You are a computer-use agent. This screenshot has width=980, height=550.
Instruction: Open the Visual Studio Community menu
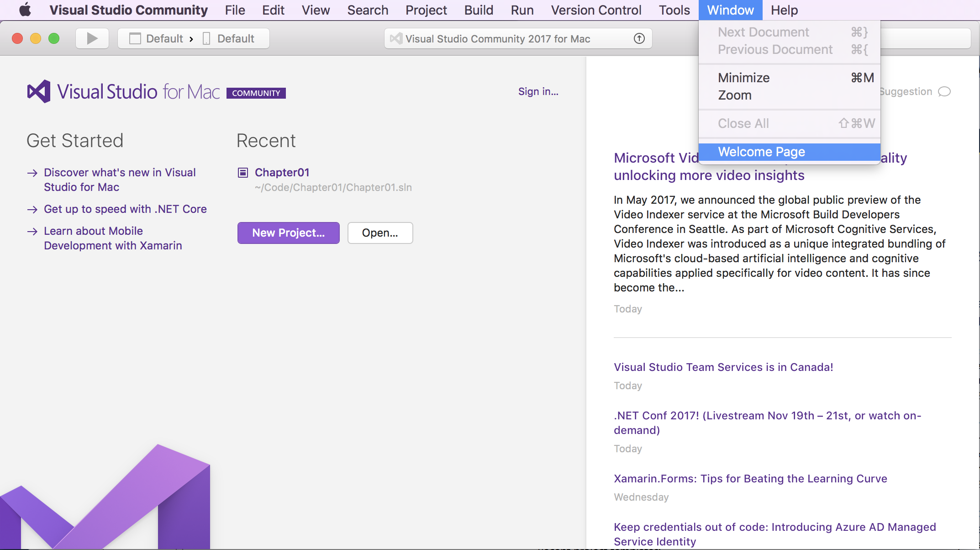click(128, 10)
